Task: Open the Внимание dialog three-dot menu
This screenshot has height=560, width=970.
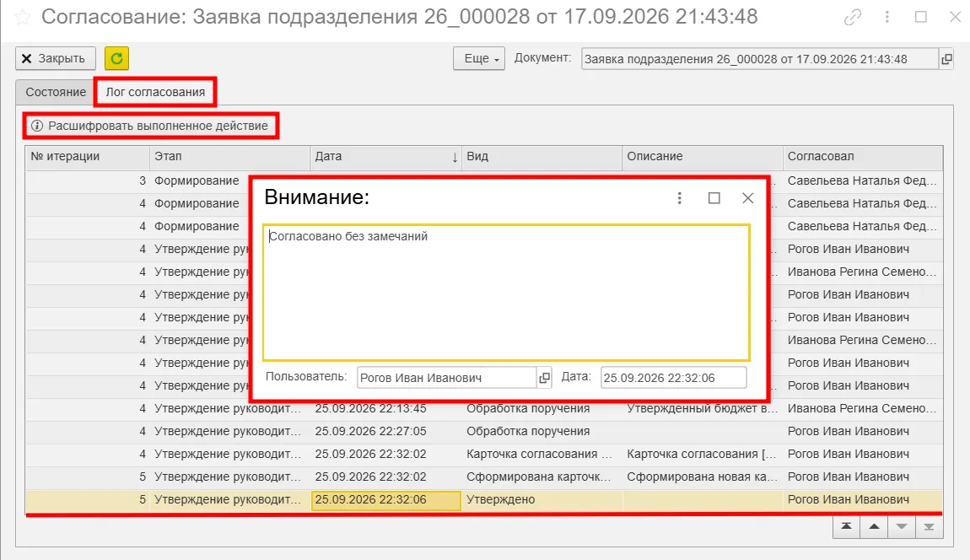Action: [x=679, y=197]
